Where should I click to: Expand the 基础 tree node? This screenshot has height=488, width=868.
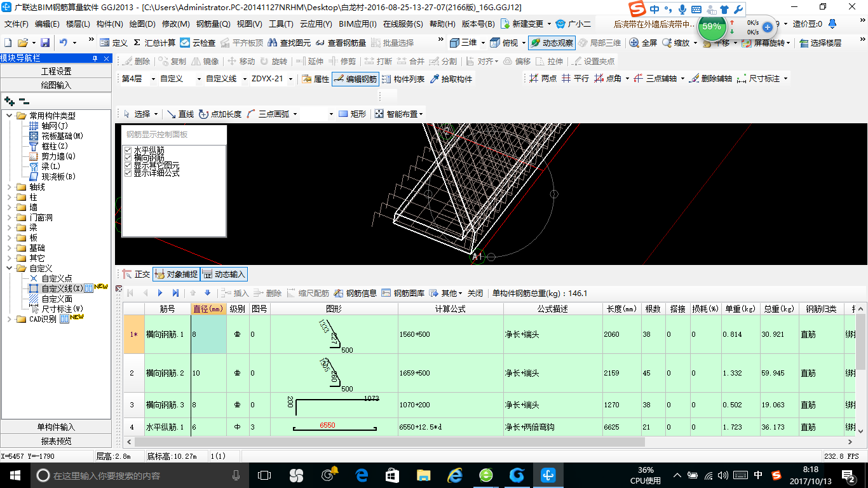click(9, 248)
